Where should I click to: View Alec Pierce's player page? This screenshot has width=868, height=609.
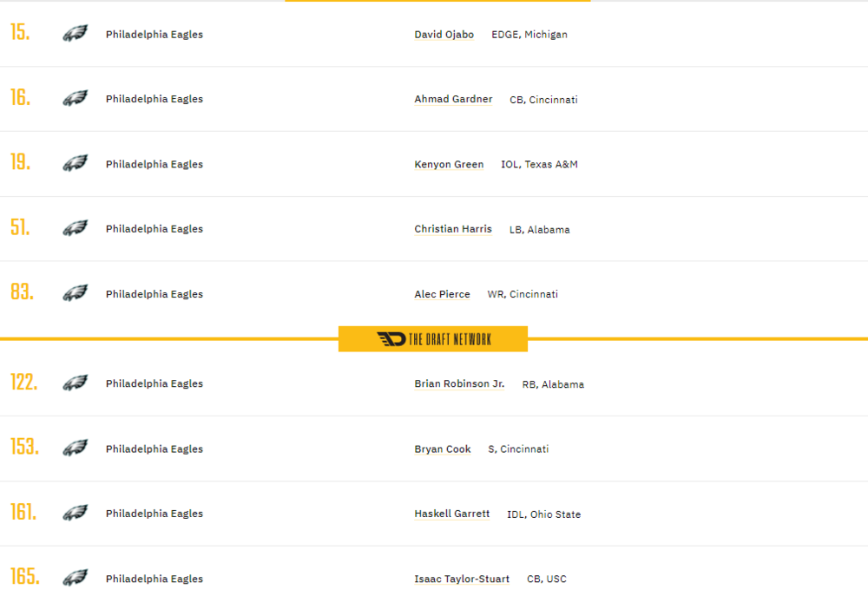tap(442, 294)
